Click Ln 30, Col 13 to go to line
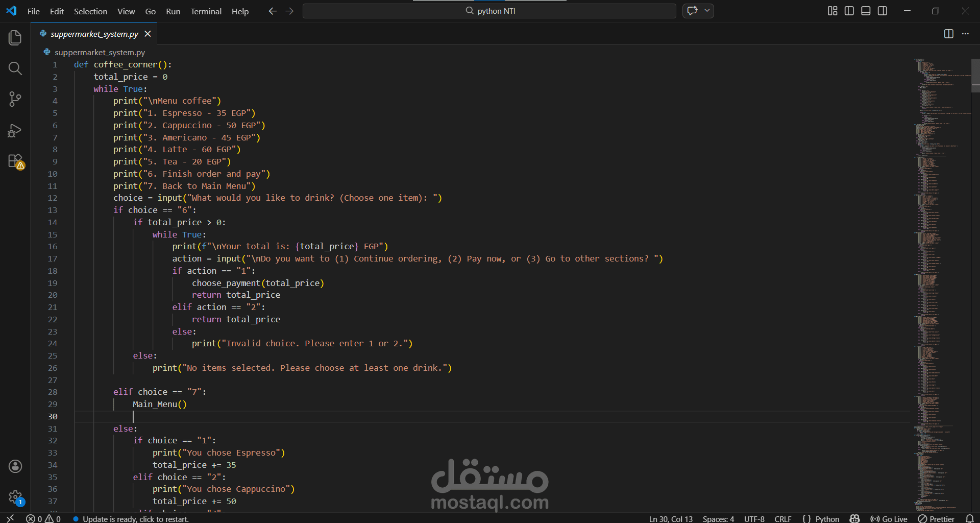The width and height of the screenshot is (980, 523). pyautogui.click(x=671, y=518)
